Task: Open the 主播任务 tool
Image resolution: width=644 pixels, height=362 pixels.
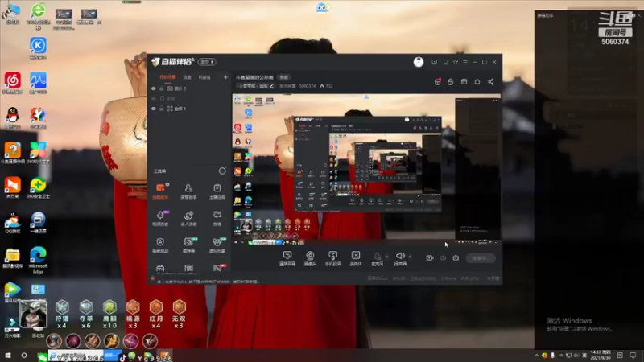Action: point(217,191)
